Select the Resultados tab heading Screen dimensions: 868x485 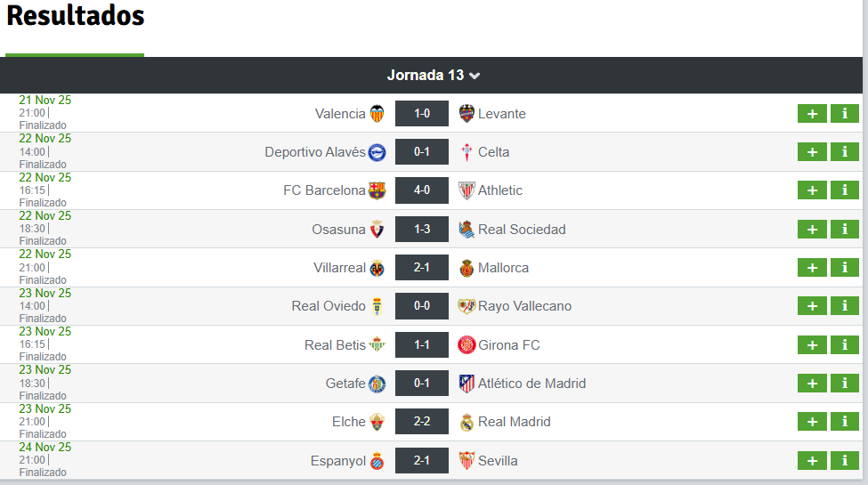click(x=76, y=15)
